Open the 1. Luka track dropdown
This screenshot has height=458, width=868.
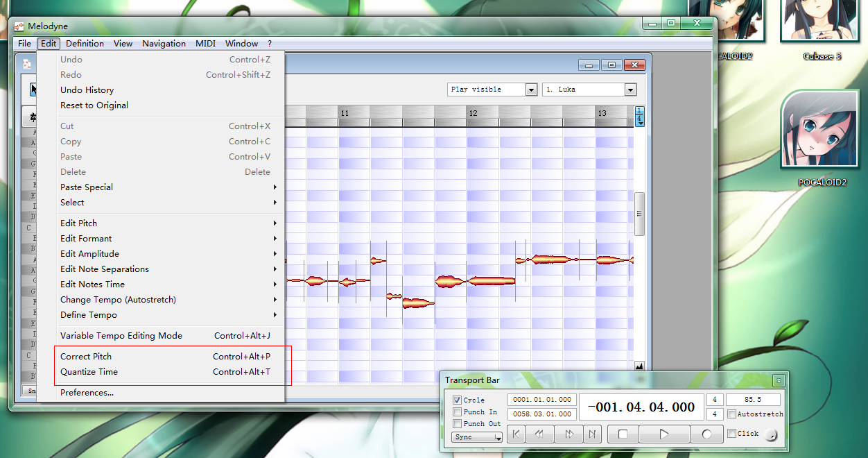[x=589, y=90]
